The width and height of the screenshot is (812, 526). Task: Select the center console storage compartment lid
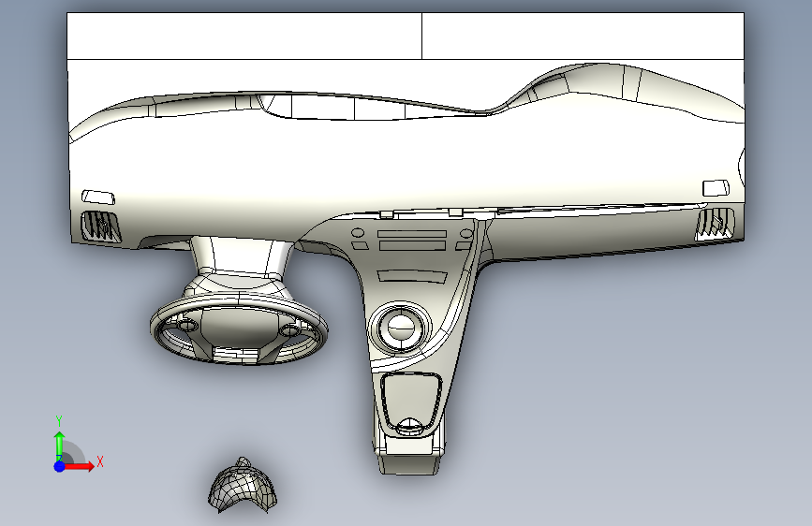click(411, 402)
